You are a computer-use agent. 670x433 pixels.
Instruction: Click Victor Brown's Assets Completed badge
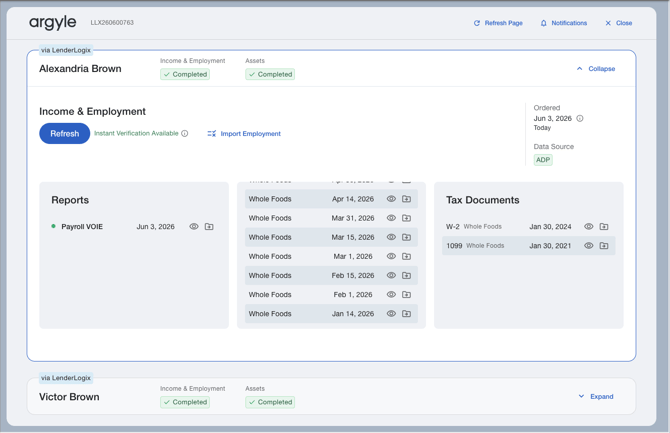point(270,402)
